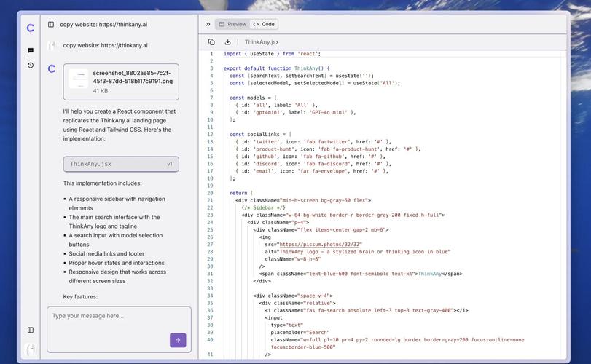Click the assistant logo beside the response
The image size is (591, 364).
pyautogui.click(x=52, y=69)
